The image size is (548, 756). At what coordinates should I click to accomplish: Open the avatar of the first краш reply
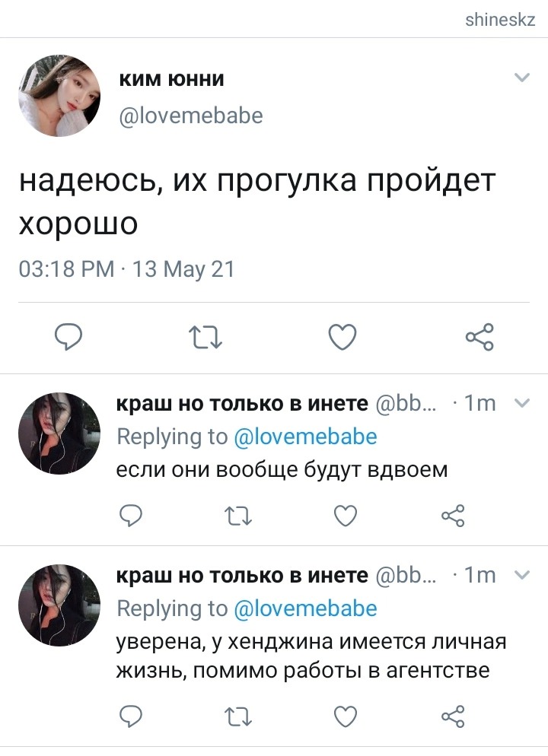pos(59,434)
